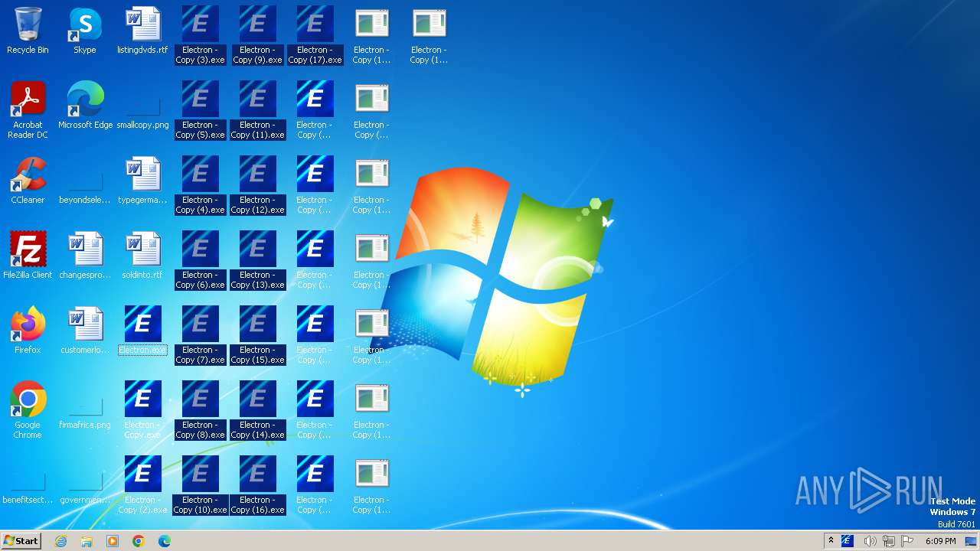The image size is (980, 551).
Task: Open the Action Center flag icon
Action: pyautogui.click(x=907, y=541)
